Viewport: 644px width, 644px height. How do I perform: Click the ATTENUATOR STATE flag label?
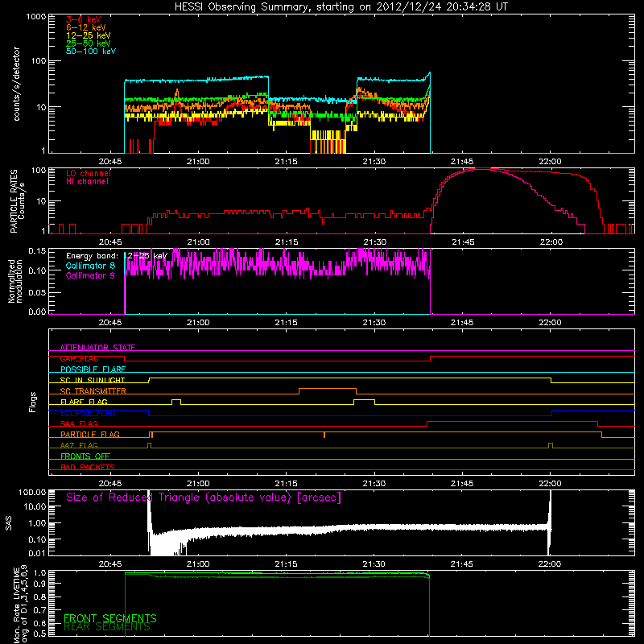pyautogui.click(x=97, y=348)
